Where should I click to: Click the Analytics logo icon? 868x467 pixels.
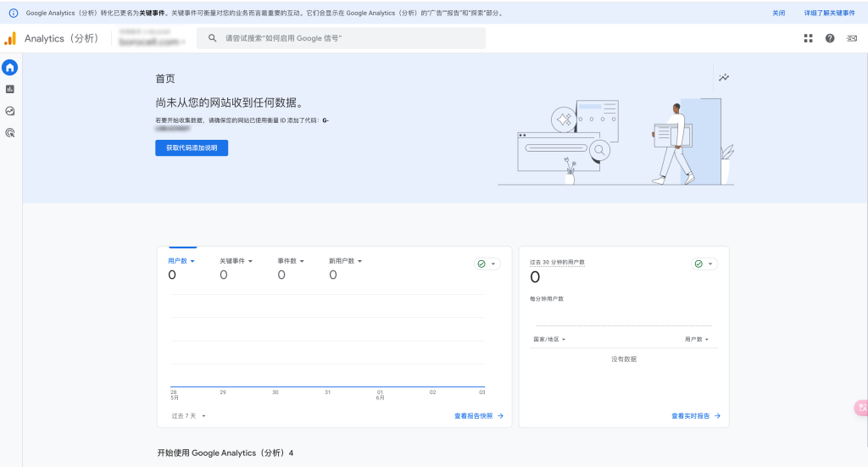click(10, 38)
